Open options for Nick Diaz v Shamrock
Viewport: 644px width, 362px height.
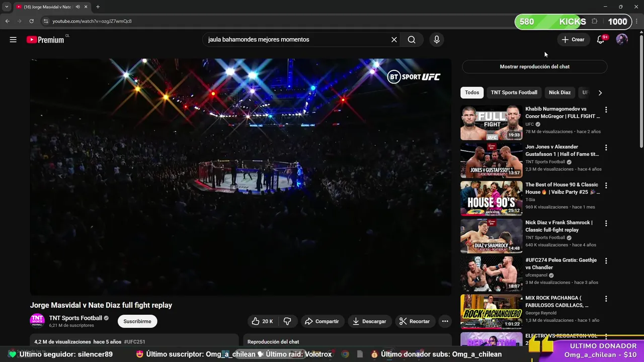(606, 223)
